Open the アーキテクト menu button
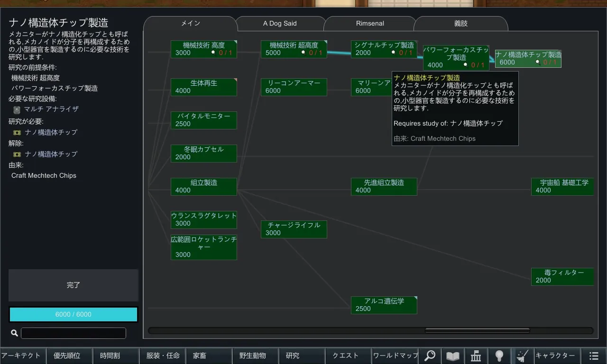Screen dimensions: 607x364 pyautogui.click(x=23, y=355)
